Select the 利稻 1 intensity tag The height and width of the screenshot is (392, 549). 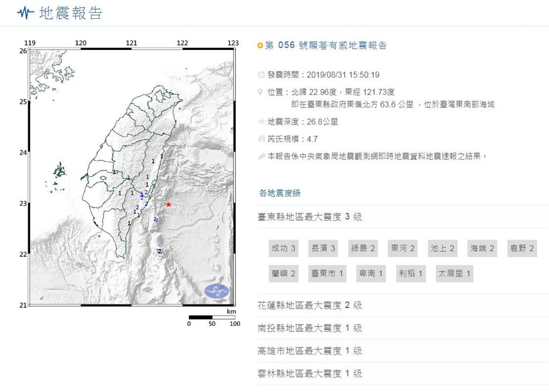point(411,273)
